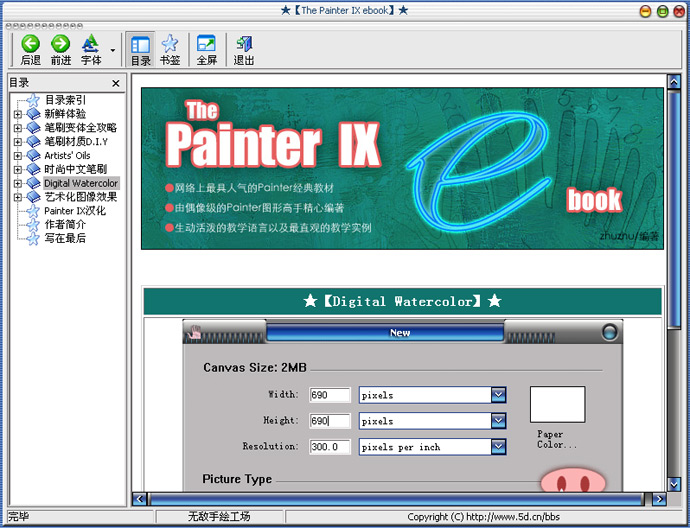Close the window with red button
This screenshot has height=528, width=690.
(679, 11)
